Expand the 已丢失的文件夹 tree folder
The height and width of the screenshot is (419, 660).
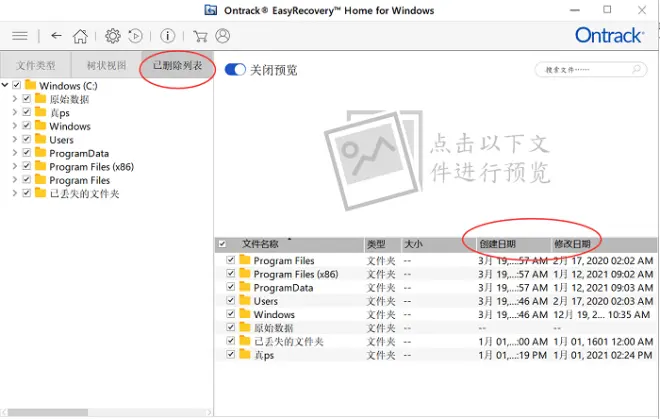point(15,193)
